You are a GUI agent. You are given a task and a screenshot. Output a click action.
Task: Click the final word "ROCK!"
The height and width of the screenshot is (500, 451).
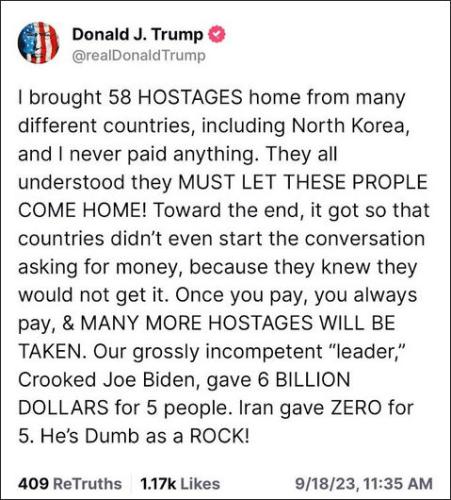pos(219,436)
